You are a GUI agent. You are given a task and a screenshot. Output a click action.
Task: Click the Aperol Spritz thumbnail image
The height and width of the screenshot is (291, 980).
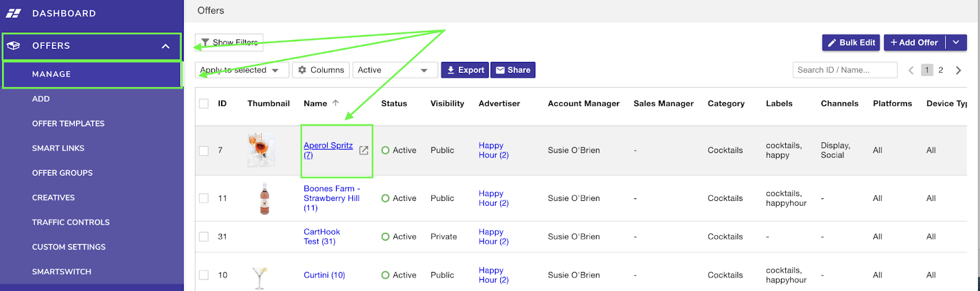(261, 150)
